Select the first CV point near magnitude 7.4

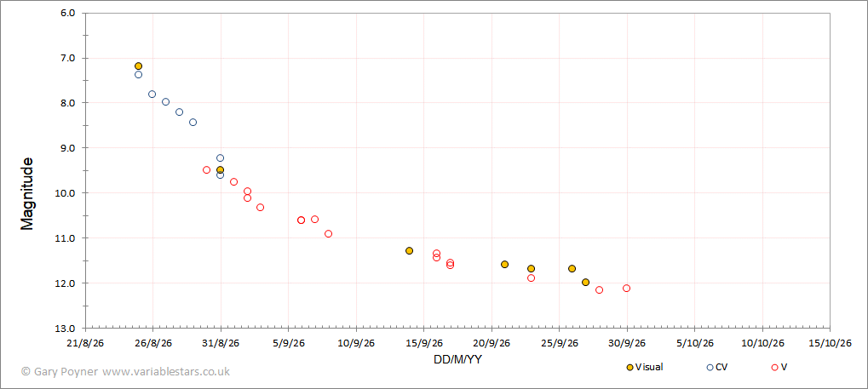pyautogui.click(x=138, y=74)
